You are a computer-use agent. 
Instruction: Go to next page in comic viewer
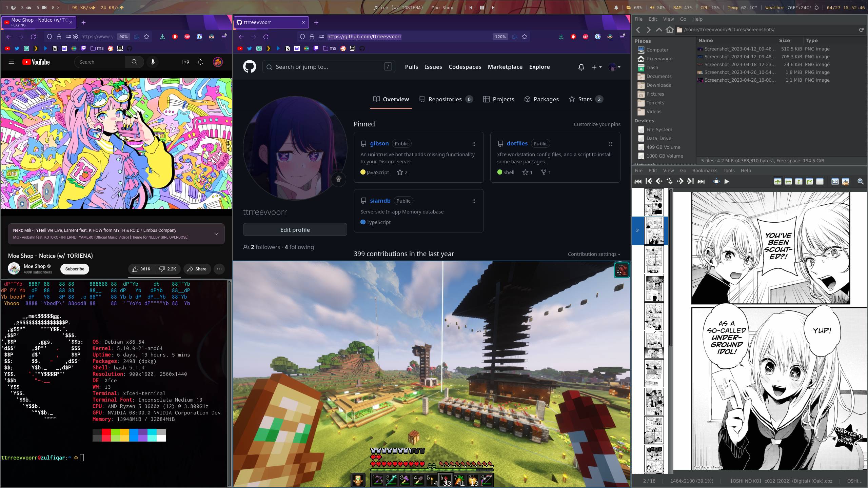(680, 182)
